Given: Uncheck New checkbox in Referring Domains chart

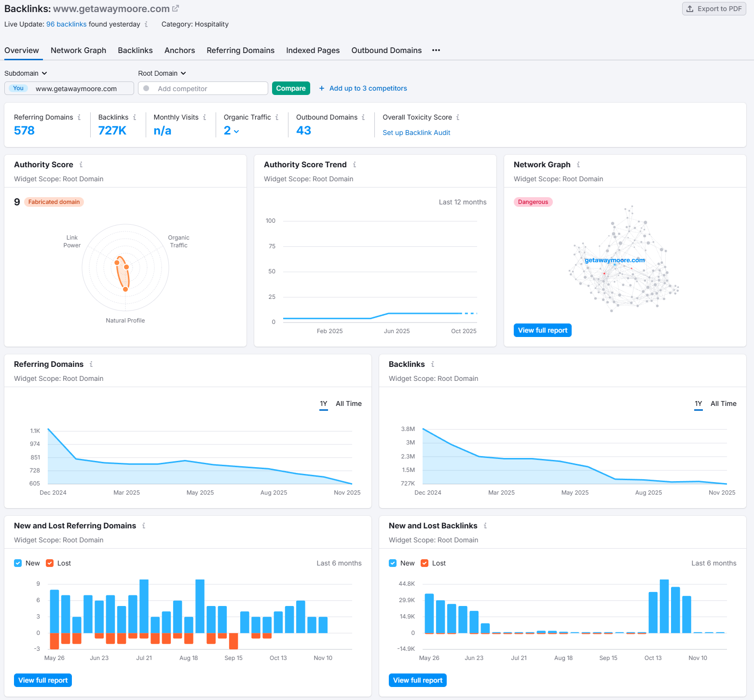Looking at the screenshot, I should (x=18, y=563).
